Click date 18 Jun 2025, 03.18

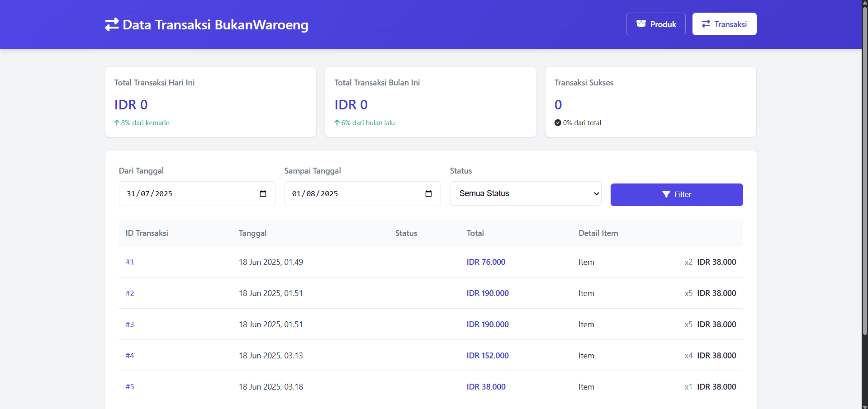click(271, 387)
